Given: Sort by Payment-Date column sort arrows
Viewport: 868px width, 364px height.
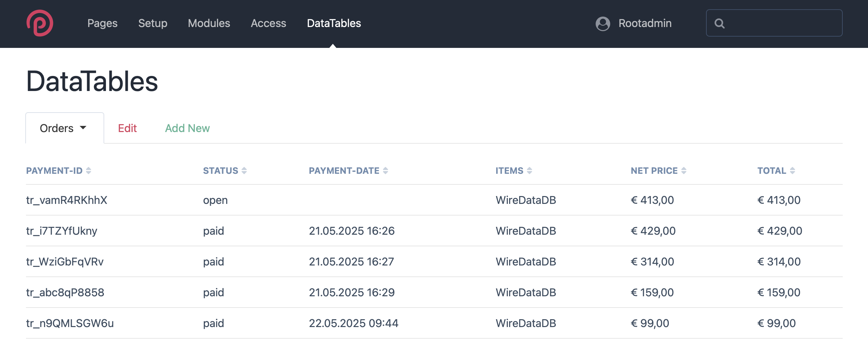Looking at the screenshot, I should pos(385,171).
